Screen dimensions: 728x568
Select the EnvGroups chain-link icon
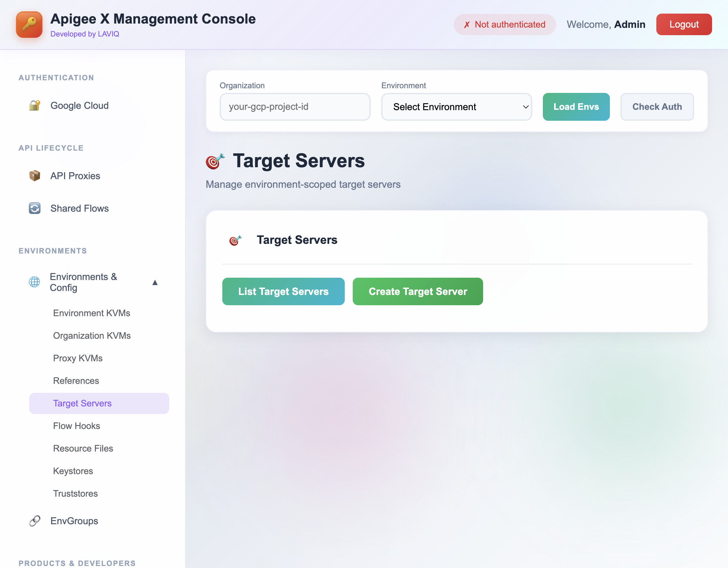click(x=34, y=521)
